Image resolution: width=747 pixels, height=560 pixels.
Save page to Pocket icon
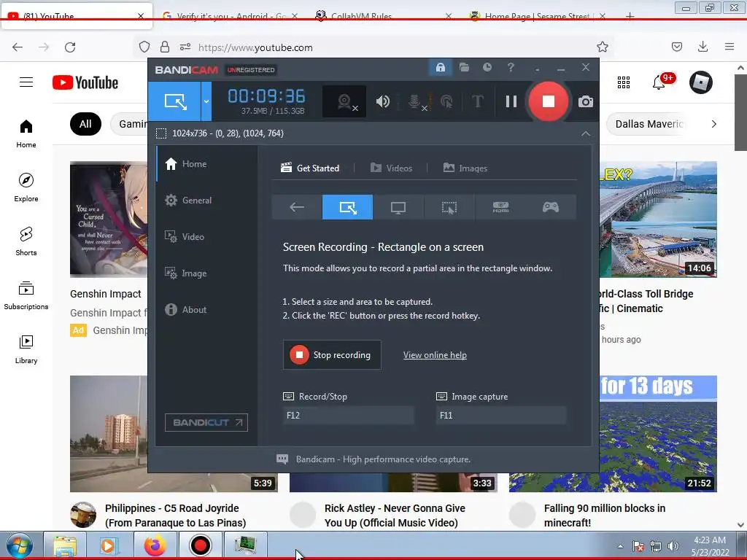coord(676,47)
